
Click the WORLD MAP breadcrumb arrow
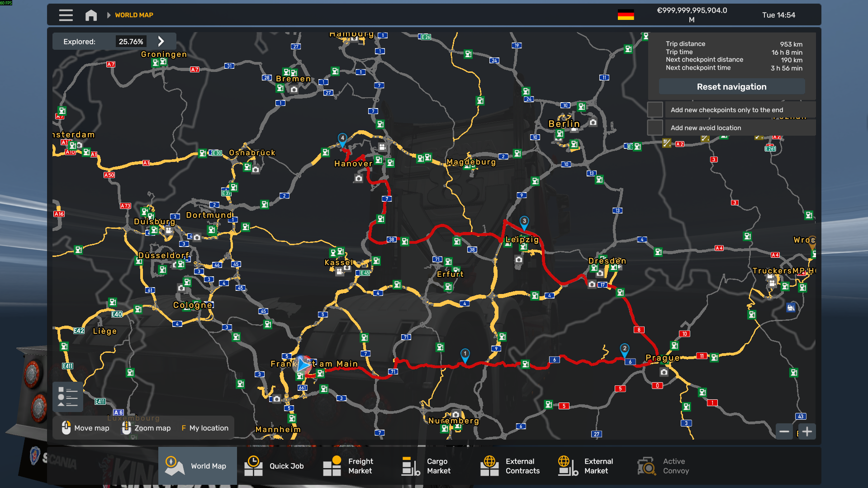pos(109,15)
